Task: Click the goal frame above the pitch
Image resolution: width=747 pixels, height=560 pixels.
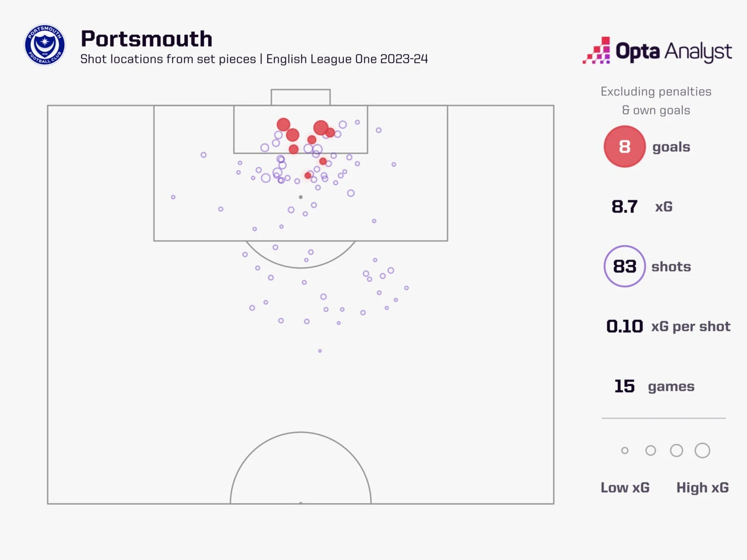Action: tap(300, 97)
